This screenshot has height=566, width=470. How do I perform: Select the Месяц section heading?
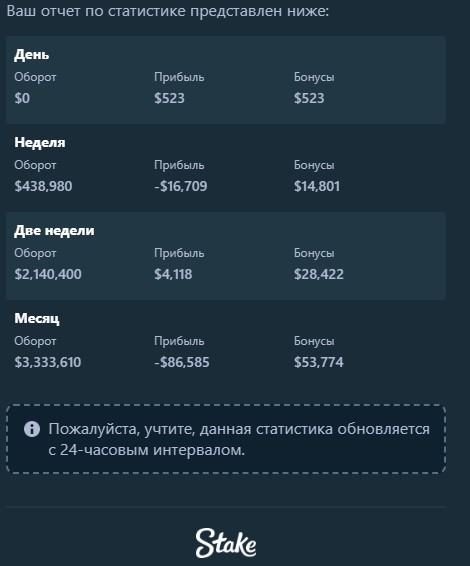(37, 318)
